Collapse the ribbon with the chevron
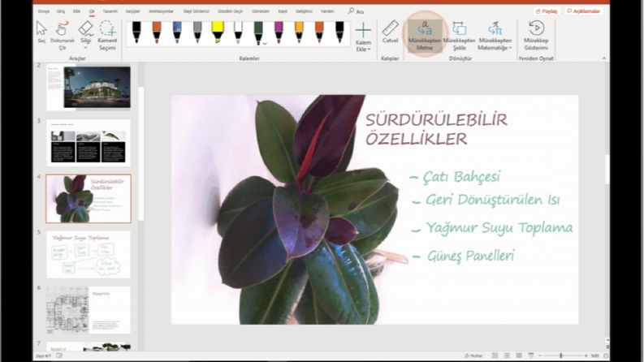 pos(603,58)
